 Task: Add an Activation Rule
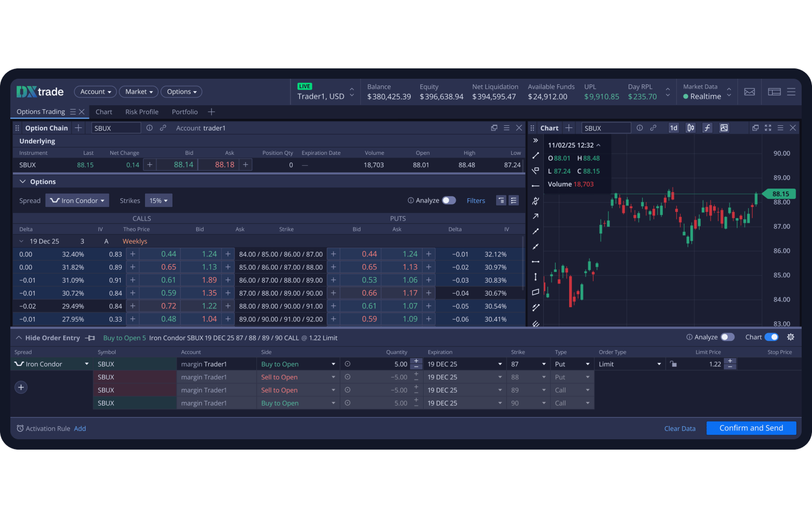point(80,428)
